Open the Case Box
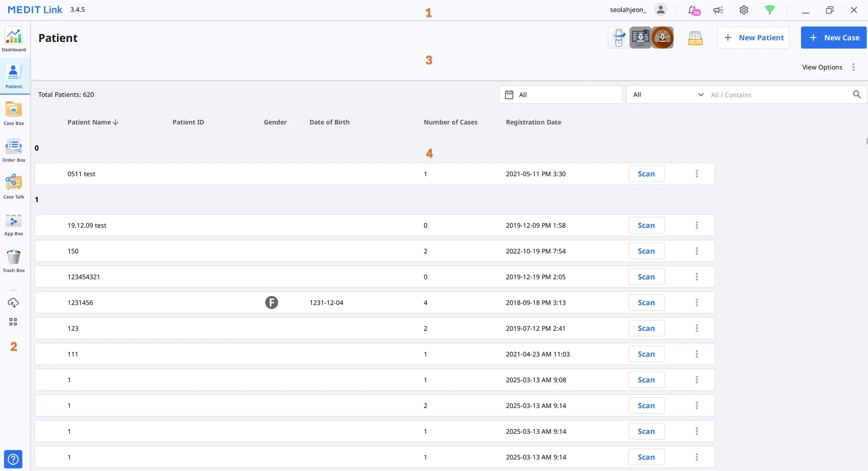 point(14,113)
